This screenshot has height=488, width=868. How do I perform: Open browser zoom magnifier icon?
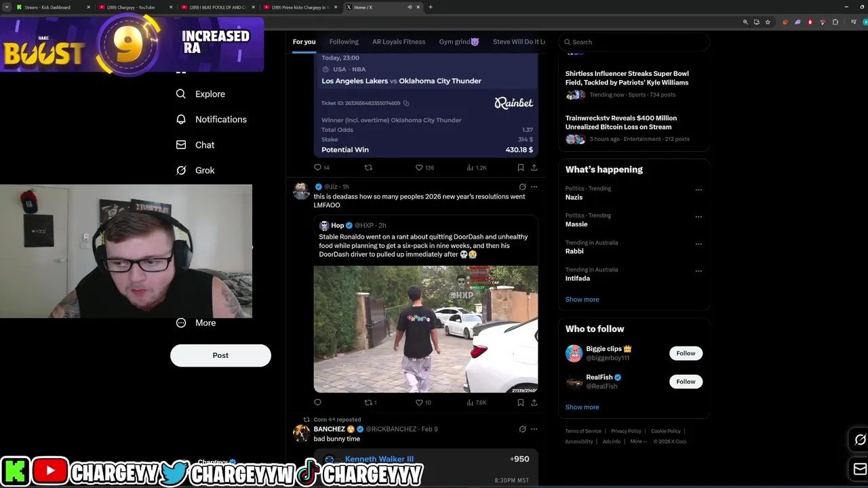coord(745,22)
